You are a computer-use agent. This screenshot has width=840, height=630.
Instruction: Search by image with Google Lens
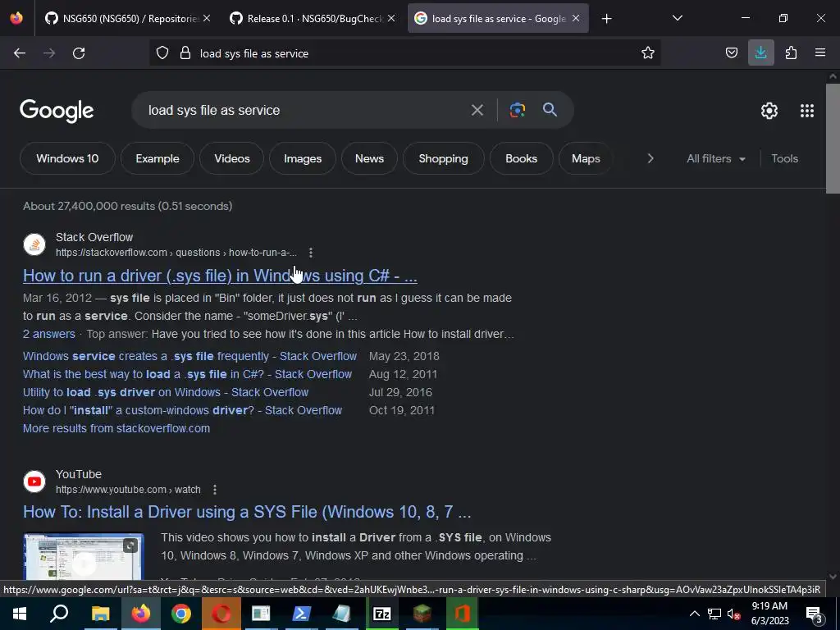[x=517, y=111]
